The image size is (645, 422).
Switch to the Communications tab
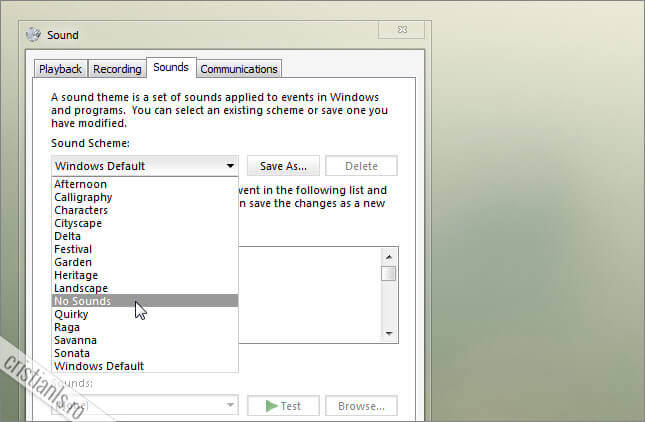(x=238, y=69)
